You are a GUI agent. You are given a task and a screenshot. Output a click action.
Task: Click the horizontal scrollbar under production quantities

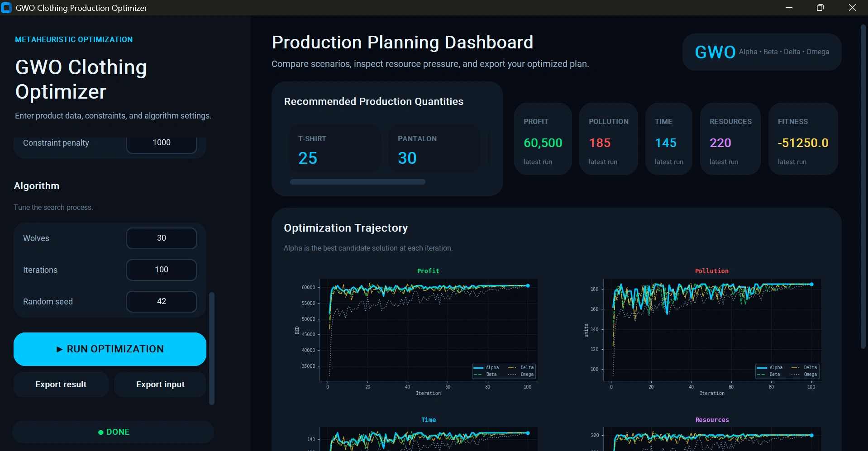pos(358,182)
